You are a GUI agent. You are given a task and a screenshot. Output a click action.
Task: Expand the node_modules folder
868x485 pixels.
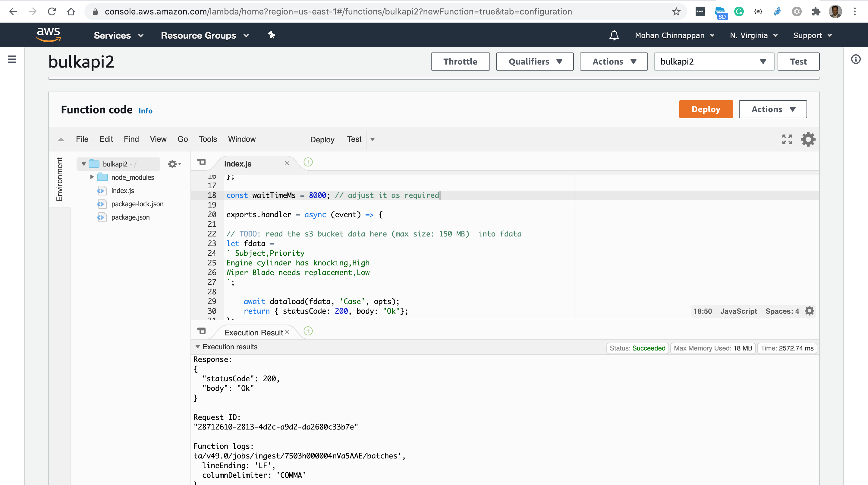tap(92, 177)
